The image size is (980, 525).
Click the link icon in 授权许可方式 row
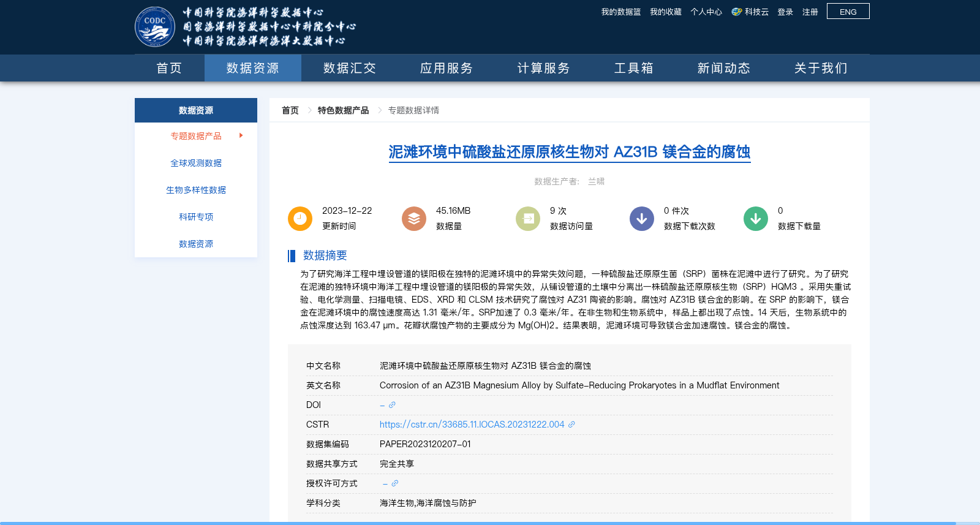tap(395, 483)
